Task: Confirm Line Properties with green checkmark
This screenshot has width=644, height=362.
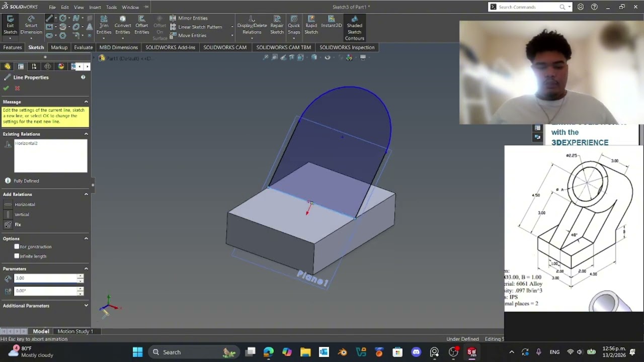Action: tap(6, 88)
